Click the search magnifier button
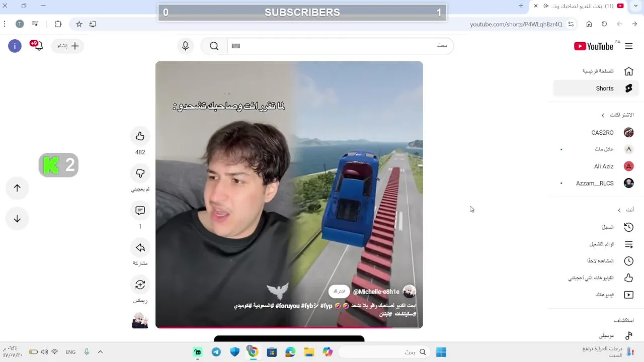 click(214, 46)
